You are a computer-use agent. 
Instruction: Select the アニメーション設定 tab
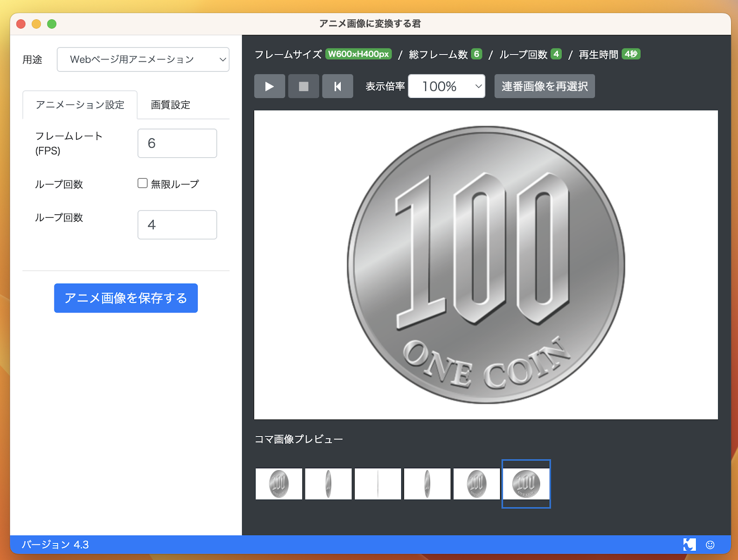[80, 105]
